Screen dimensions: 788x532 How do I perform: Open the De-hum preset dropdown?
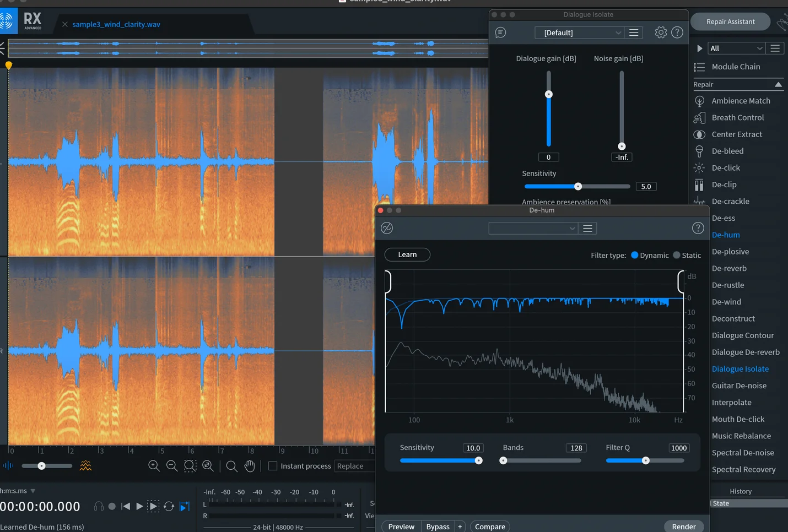pyautogui.click(x=533, y=228)
